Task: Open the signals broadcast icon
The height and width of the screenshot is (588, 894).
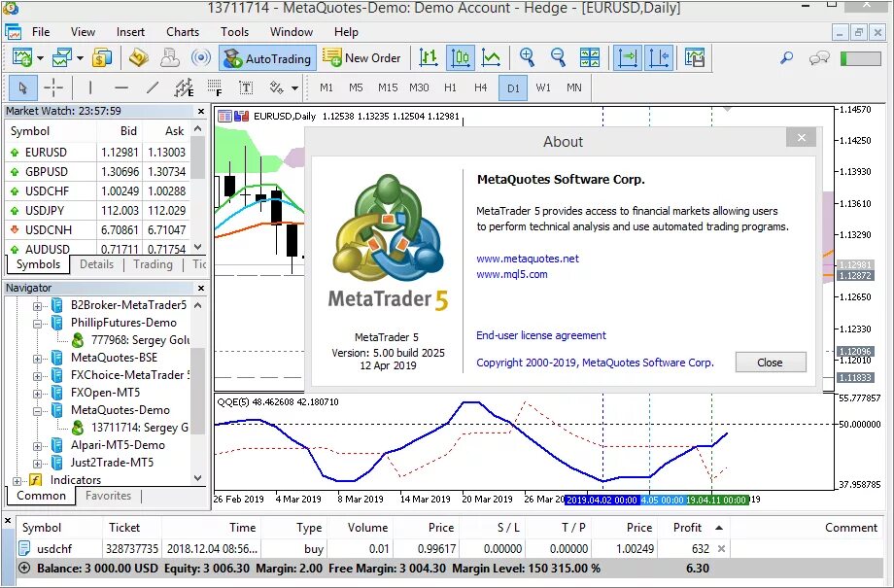Action: pos(201,58)
